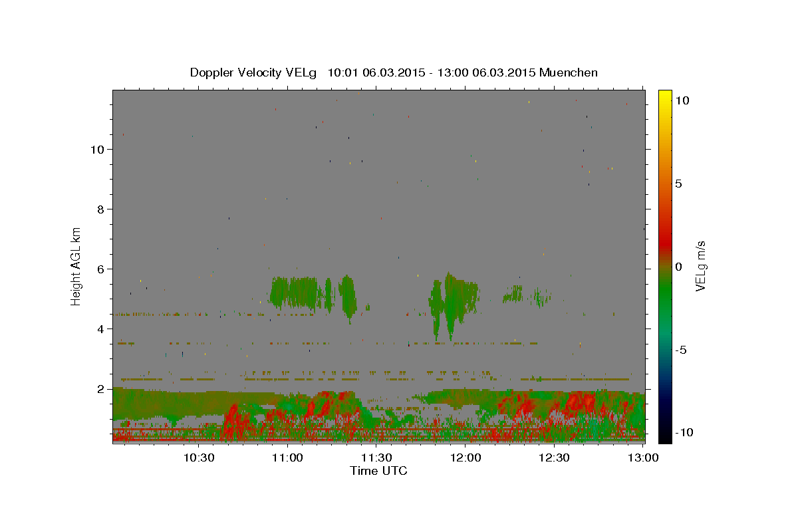Image resolution: width=798 pixels, height=532 pixels.
Task: Click the 11:30 time tick label
Action: pyautogui.click(x=376, y=458)
